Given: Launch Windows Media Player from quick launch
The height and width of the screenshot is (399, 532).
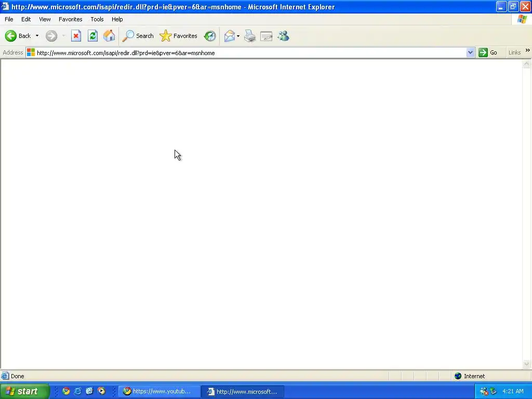Looking at the screenshot, I should point(101,391).
